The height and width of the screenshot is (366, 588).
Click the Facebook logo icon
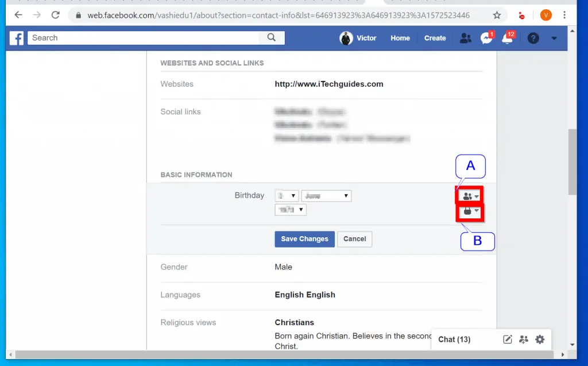coord(17,38)
